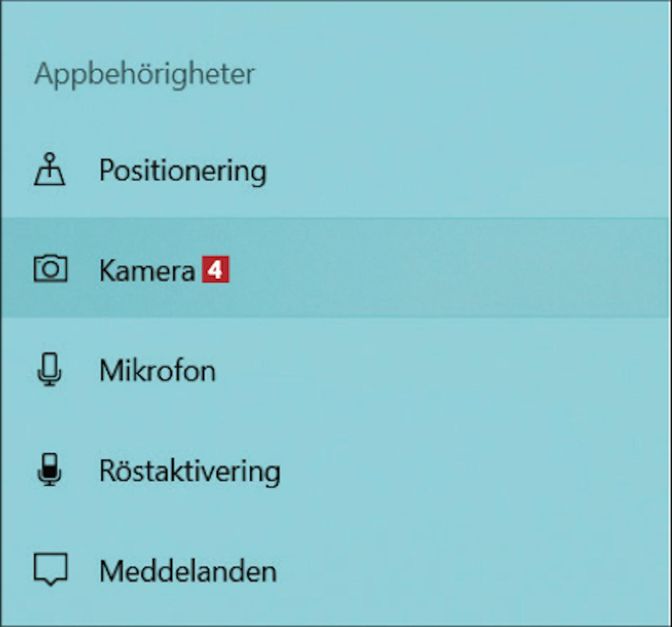This screenshot has width=672, height=627.
Task: Click the red number 4 badge
Action: 215,270
